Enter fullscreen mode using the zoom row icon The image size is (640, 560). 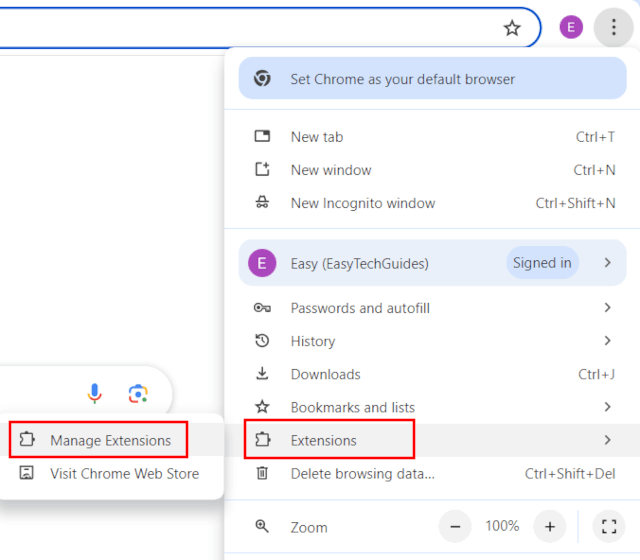pyautogui.click(x=609, y=526)
